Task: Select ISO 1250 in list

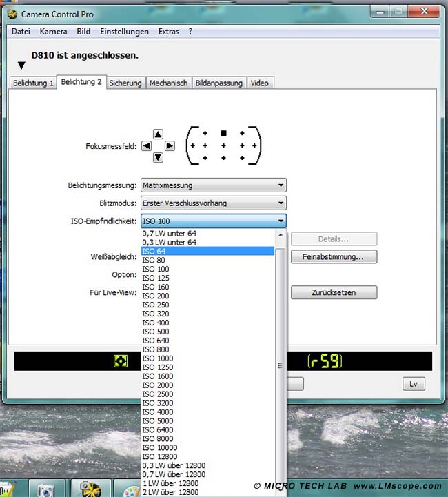Action: [x=208, y=367]
